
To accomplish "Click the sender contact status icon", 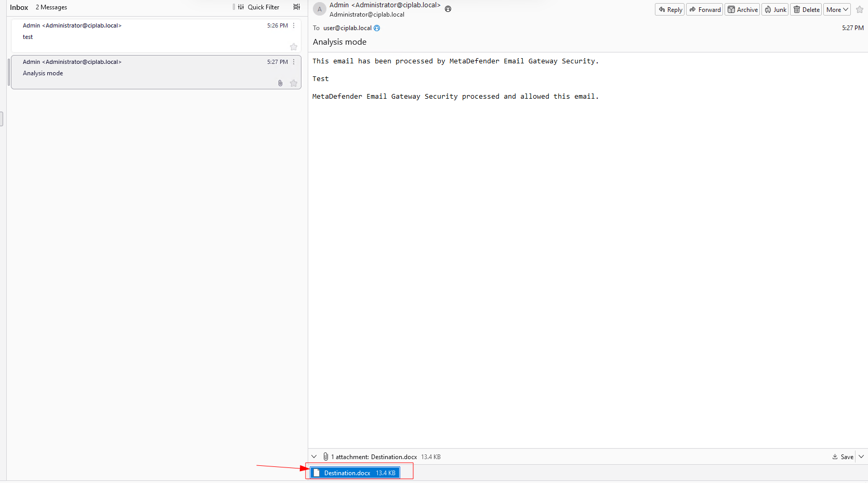I will [x=448, y=9].
